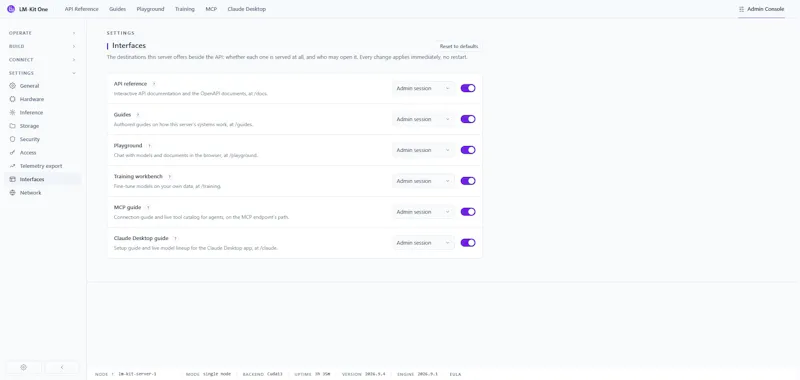Switch off the Claude Desktop guide toggle
The width and height of the screenshot is (800, 380).
pos(468,243)
